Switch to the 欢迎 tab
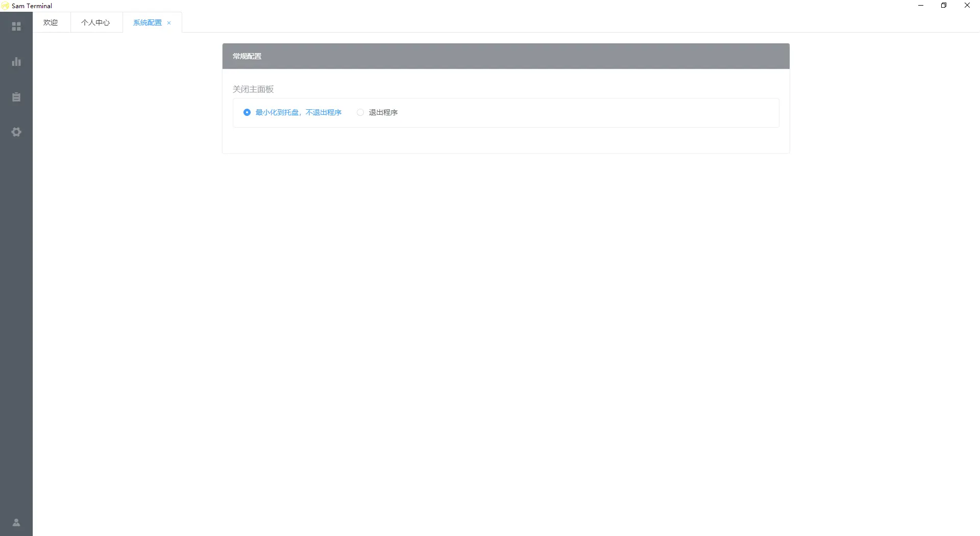This screenshot has width=980, height=536. tap(51, 22)
